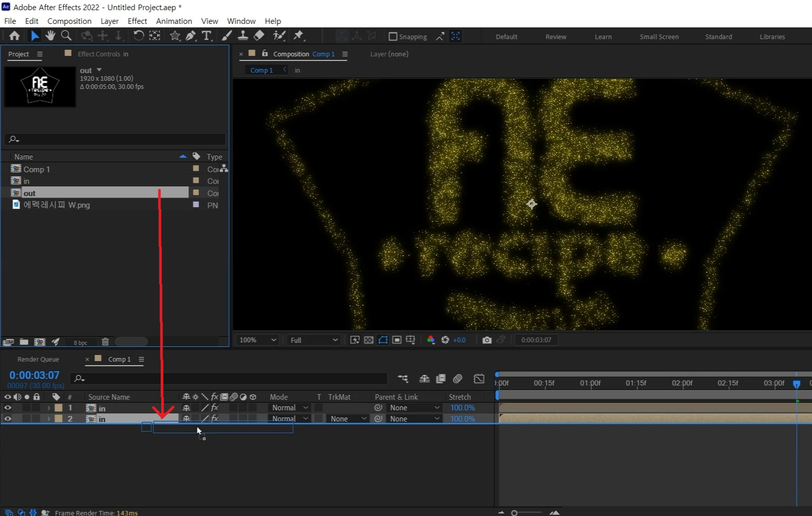Image resolution: width=812 pixels, height=516 pixels.
Task: Click the timeline zoom slider handle
Action: click(514, 513)
